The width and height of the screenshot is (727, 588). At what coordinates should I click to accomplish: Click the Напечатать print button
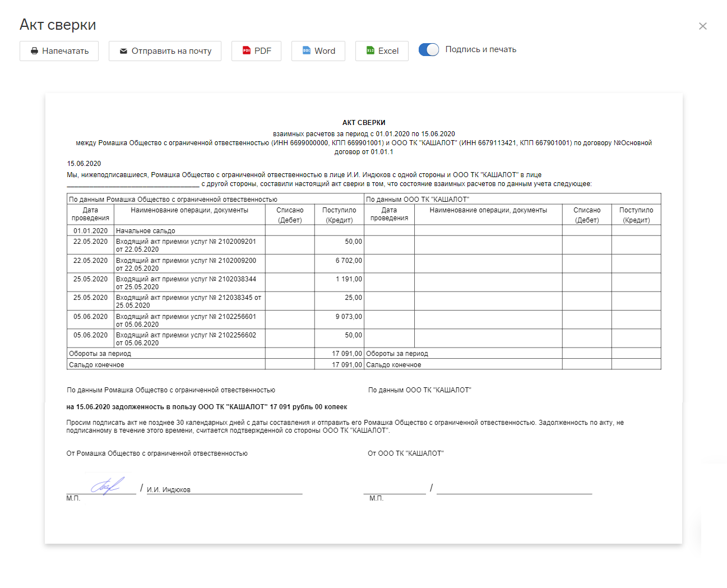(x=59, y=51)
